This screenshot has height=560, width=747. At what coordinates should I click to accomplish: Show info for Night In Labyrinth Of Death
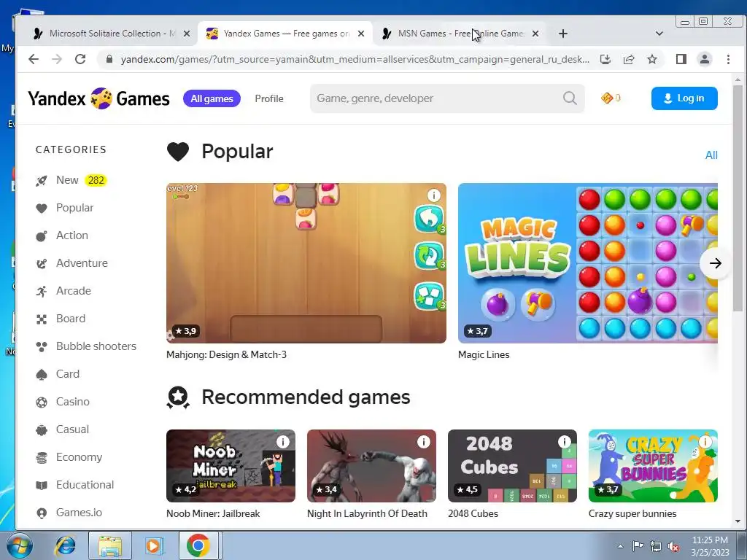pyautogui.click(x=424, y=442)
